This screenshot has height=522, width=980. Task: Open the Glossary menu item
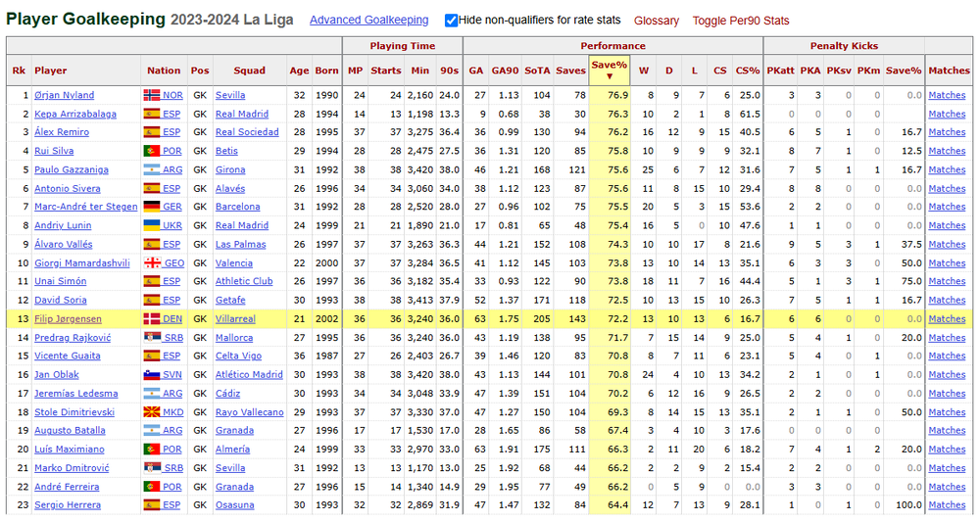tap(657, 21)
